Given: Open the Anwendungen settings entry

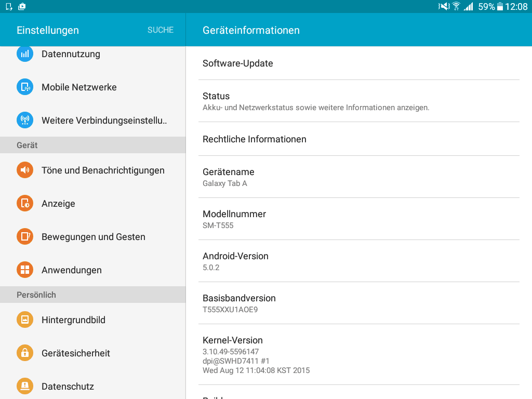Looking at the screenshot, I should pyautogui.click(x=92, y=270).
